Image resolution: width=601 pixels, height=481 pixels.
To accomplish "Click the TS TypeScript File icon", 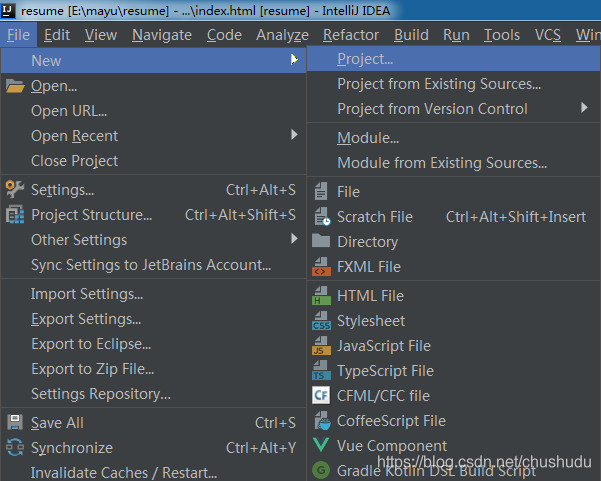I will coord(321,371).
